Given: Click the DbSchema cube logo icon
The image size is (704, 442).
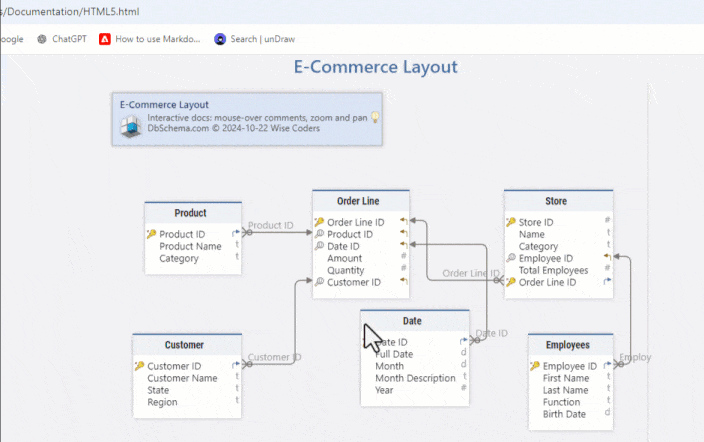Looking at the screenshot, I should [x=131, y=126].
